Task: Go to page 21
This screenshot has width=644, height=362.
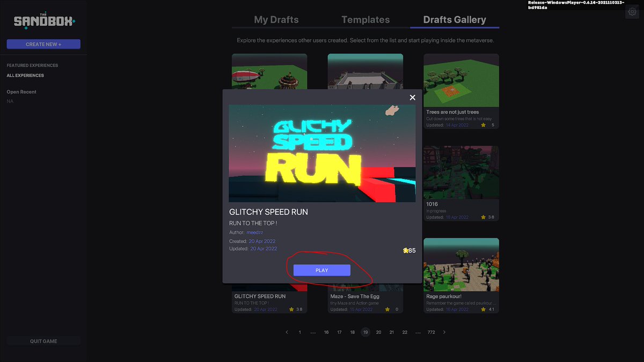Action: pos(392,333)
